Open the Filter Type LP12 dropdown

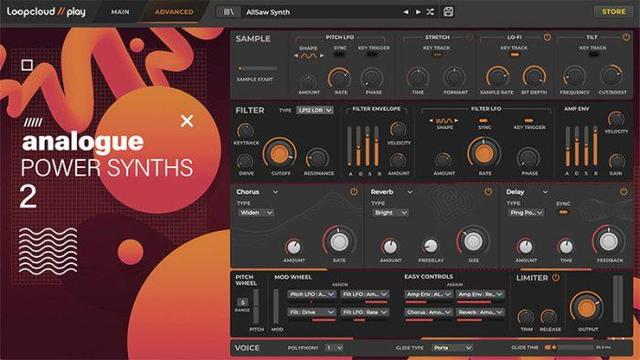coord(315,110)
